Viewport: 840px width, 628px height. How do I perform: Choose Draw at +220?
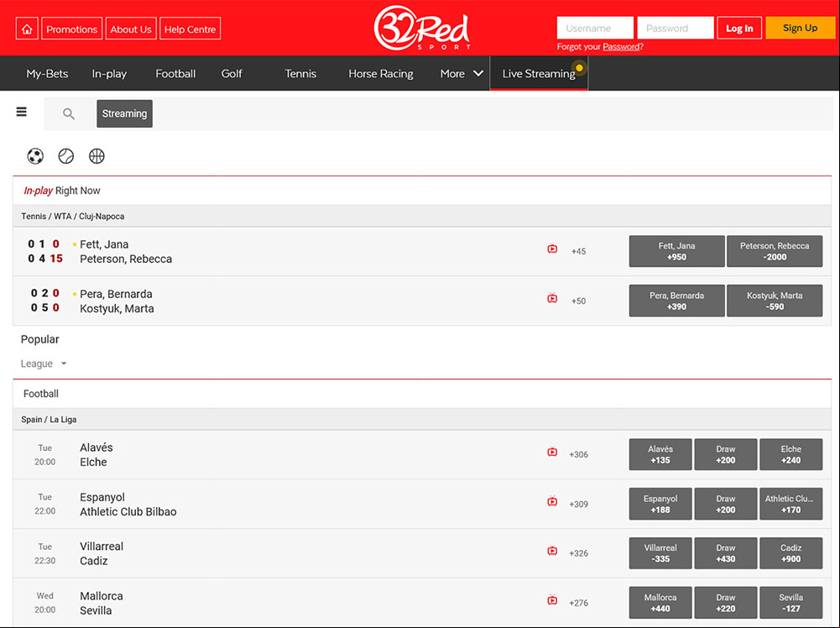point(726,602)
